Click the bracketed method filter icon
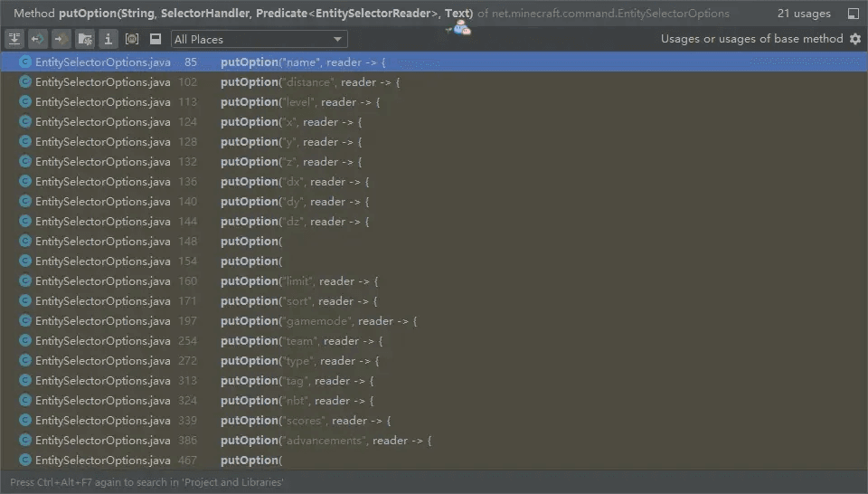This screenshot has width=868, height=494. click(132, 39)
